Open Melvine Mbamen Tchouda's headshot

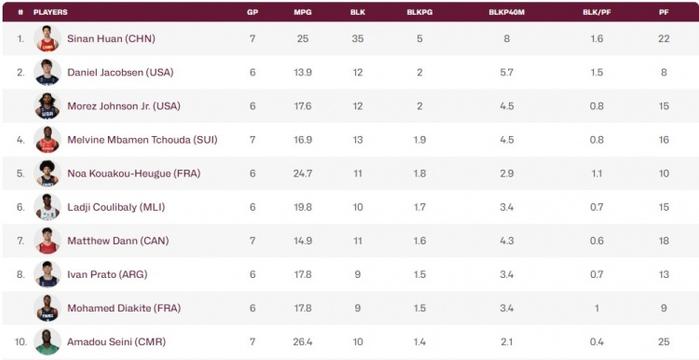pos(48,140)
